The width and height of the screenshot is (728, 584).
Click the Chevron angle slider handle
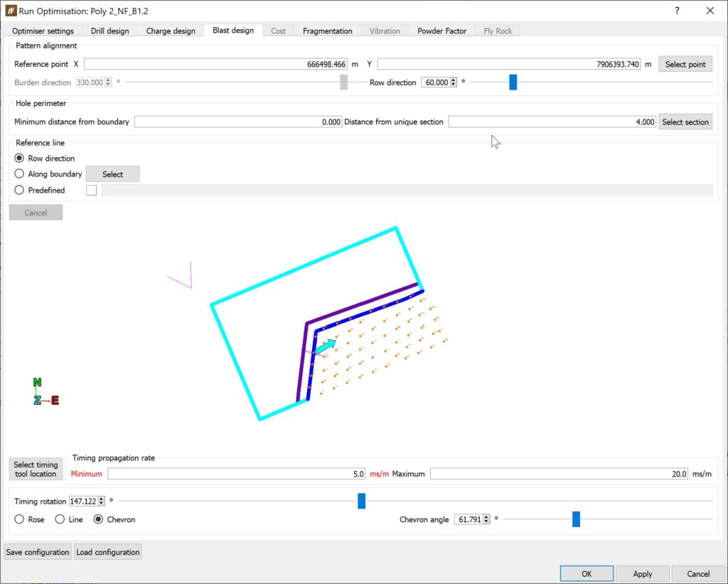576,519
